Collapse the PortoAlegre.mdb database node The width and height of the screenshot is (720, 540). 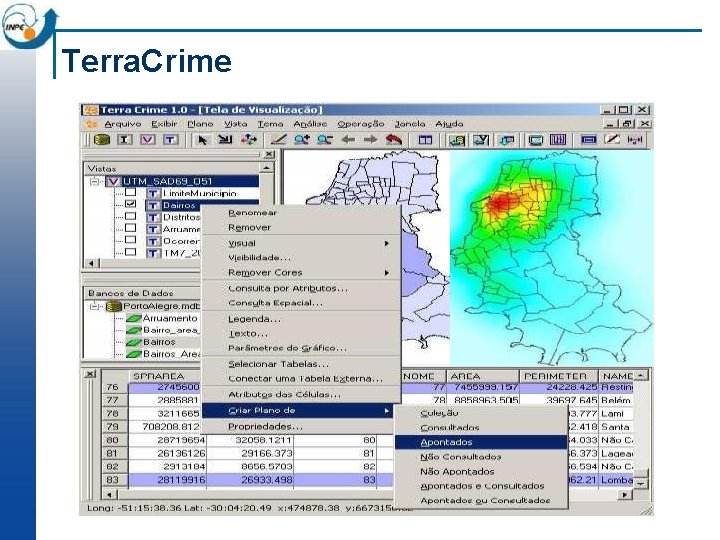pos(95,306)
